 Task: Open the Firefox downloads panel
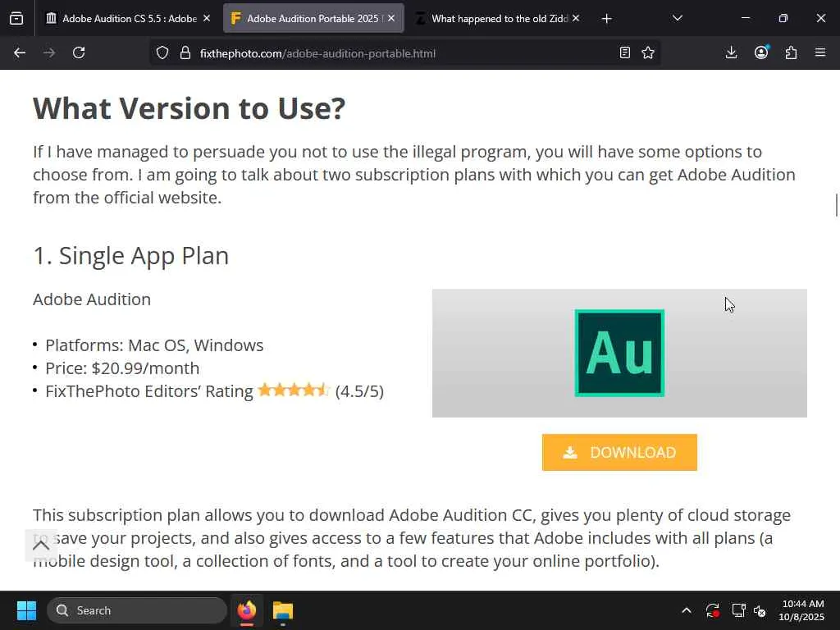[x=732, y=52]
